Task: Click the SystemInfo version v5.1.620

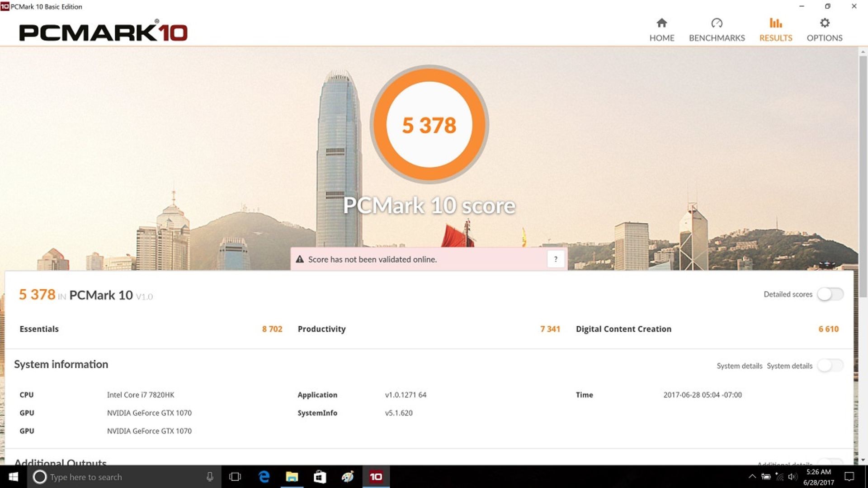Action: (x=399, y=413)
